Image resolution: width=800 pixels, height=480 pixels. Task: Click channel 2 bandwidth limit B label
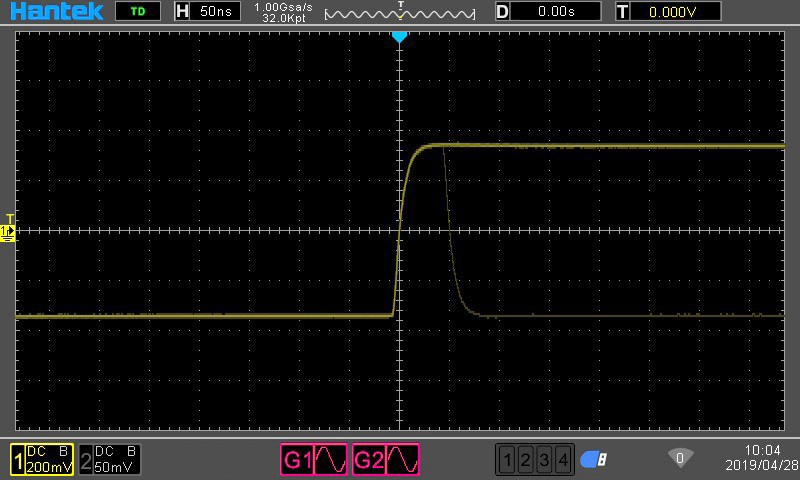tap(131, 451)
